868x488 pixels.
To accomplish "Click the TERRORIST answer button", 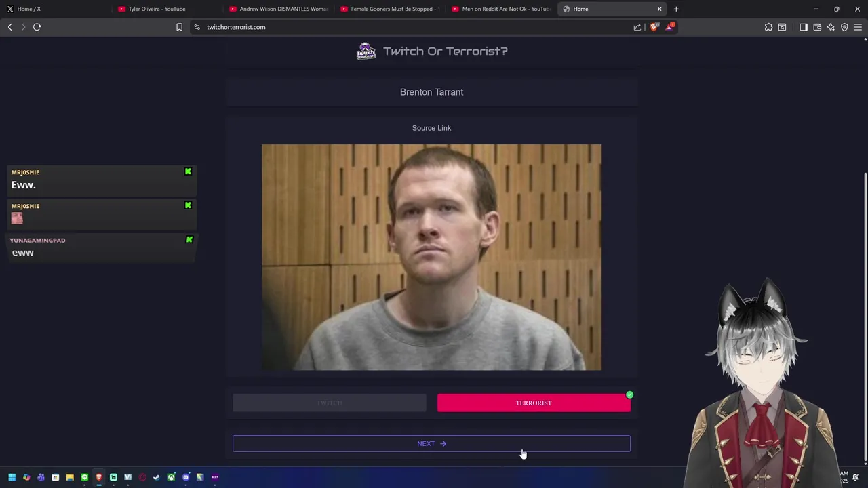I will point(534,403).
